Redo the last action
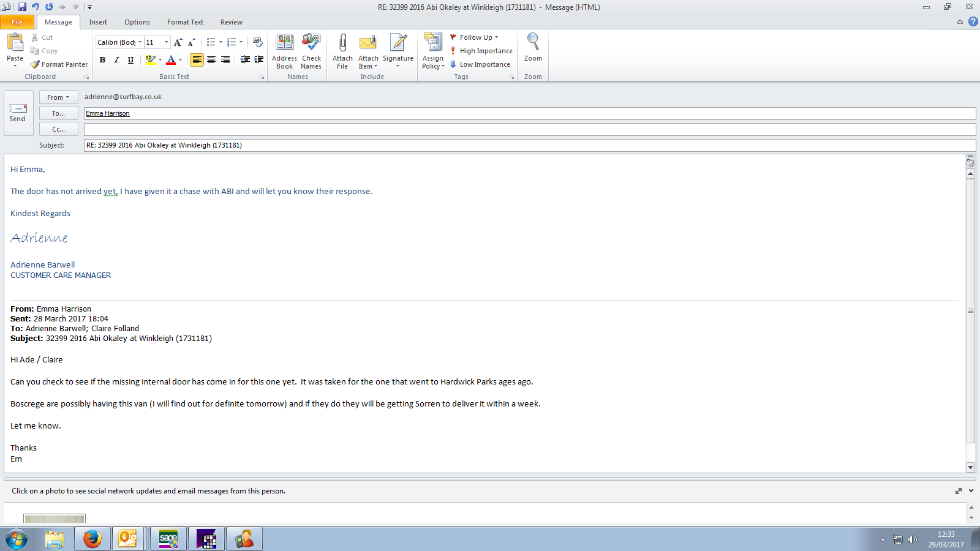This screenshot has width=980, height=551. (x=49, y=7)
